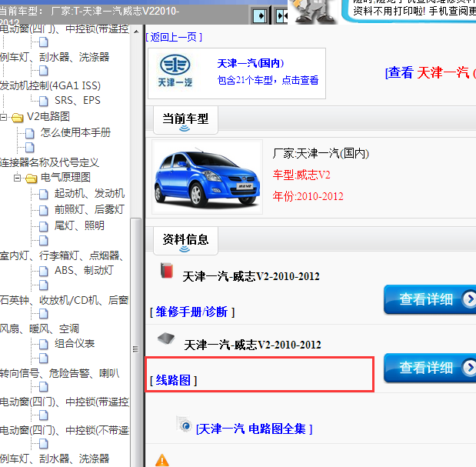Click the tree panel scroll up arrow

(x=136, y=32)
